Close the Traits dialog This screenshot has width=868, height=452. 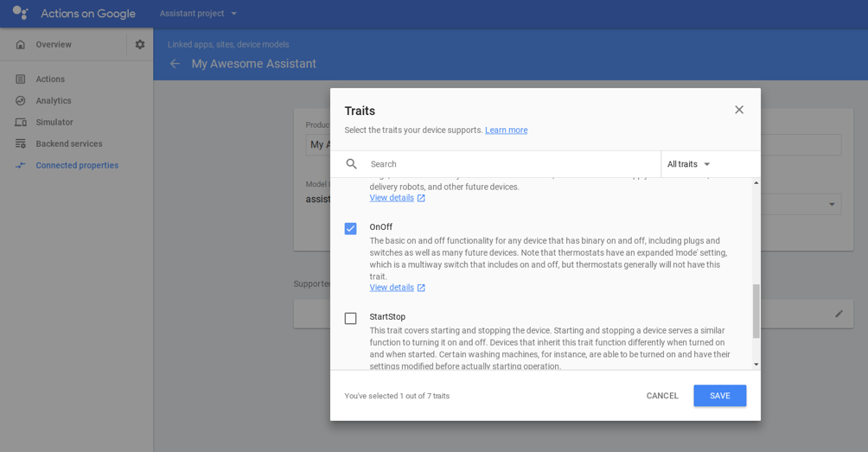739,110
